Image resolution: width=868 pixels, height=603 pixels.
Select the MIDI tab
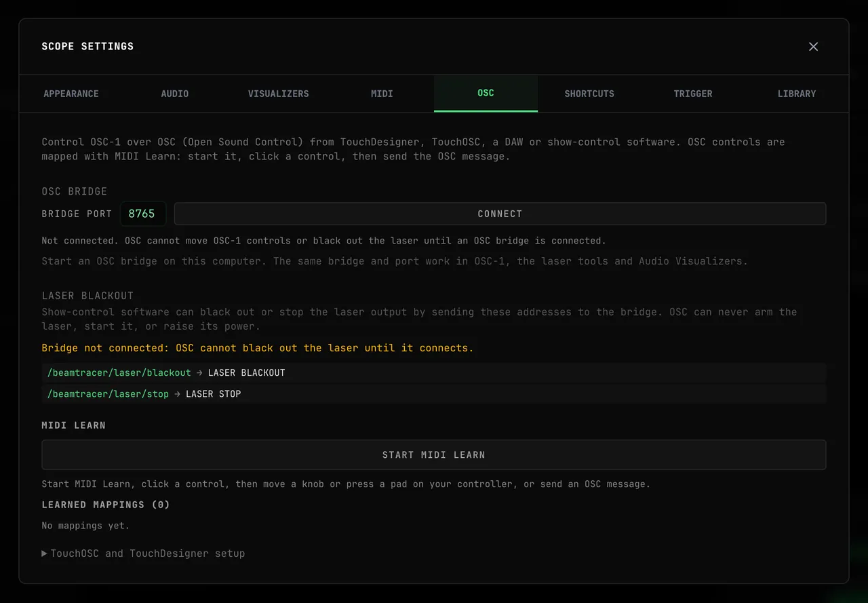click(382, 94)
